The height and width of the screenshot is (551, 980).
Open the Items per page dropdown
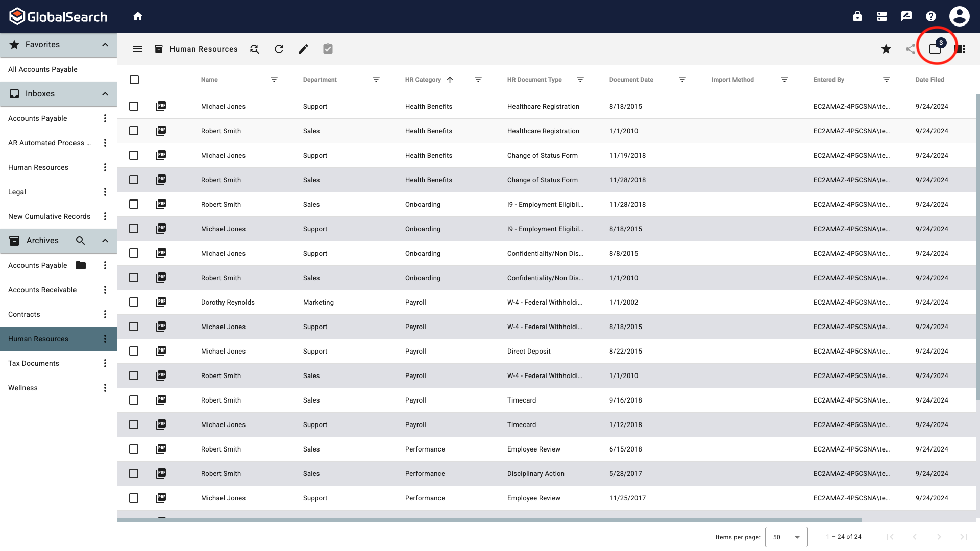786,537
